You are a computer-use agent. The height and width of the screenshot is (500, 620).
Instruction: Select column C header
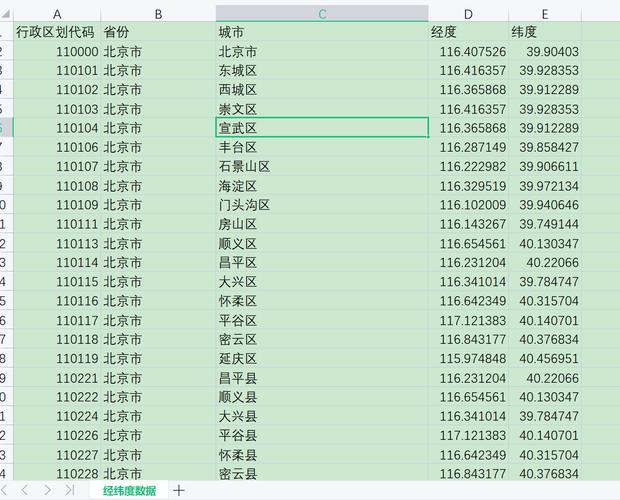[322, 14]
